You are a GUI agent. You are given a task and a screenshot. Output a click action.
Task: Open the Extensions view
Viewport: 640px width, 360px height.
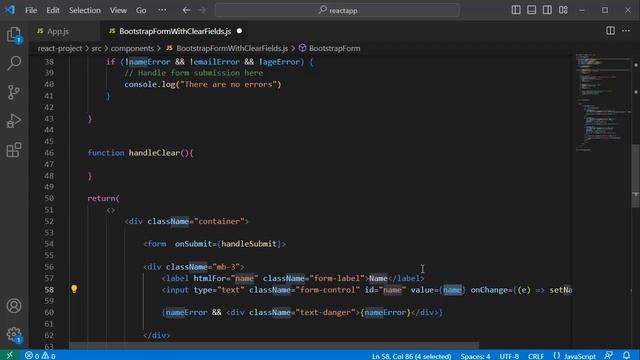pyautogui.click(x=14, y=150)
